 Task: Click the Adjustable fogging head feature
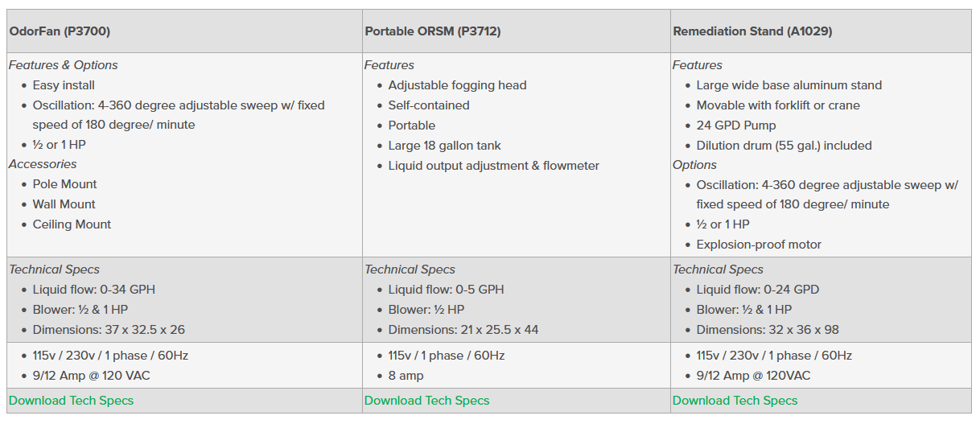coord(457,85)
